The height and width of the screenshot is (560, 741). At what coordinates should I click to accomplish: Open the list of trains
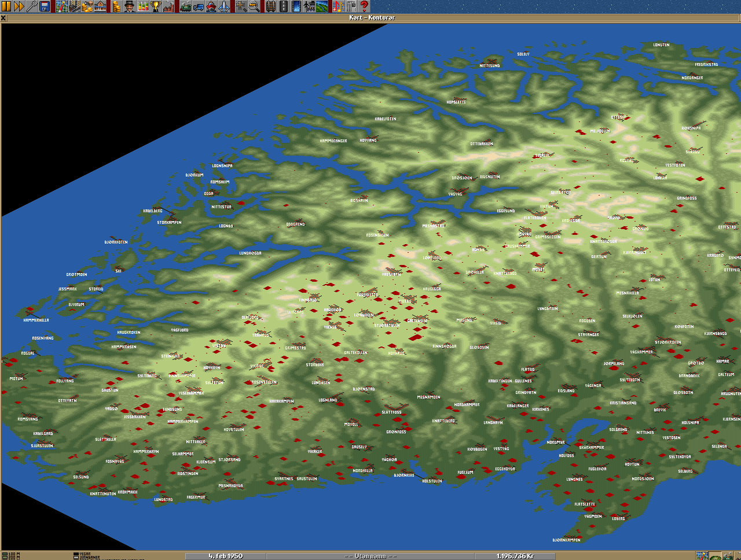pyautogui.click(x=186, y=6)
